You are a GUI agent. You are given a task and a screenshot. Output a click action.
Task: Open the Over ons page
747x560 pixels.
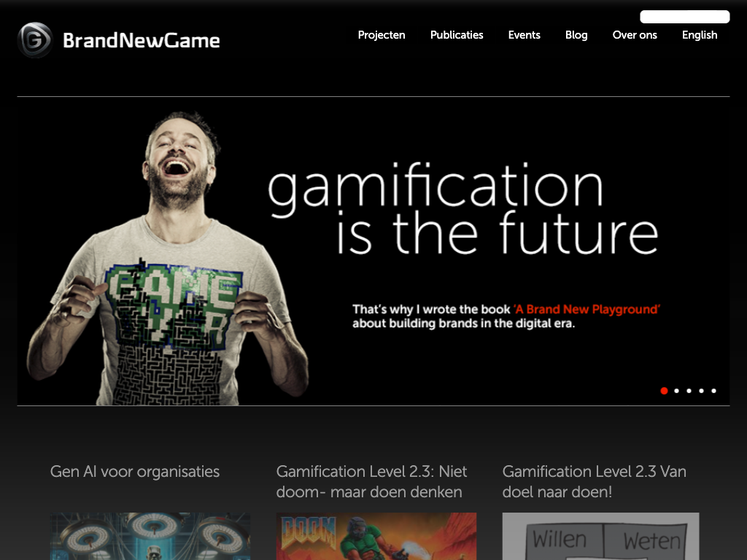pyautogui.click(x=635, y=35)
